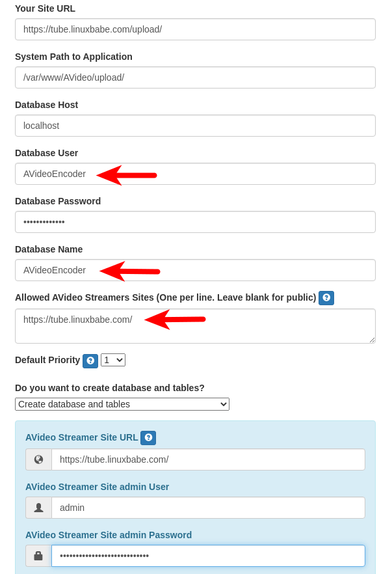
Task: Focus the Your Site URL field
Action: 195,29
